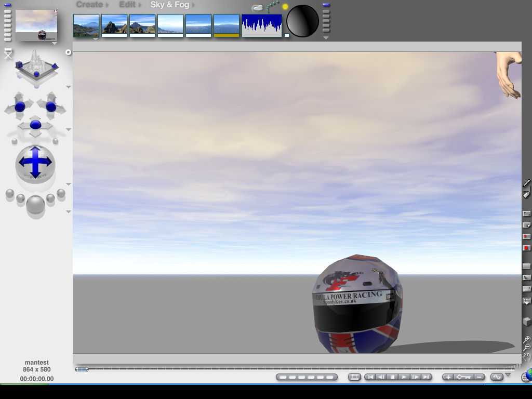Click the grid with down arrow icon
532x399 pixels.
click(x=526, y=301)
